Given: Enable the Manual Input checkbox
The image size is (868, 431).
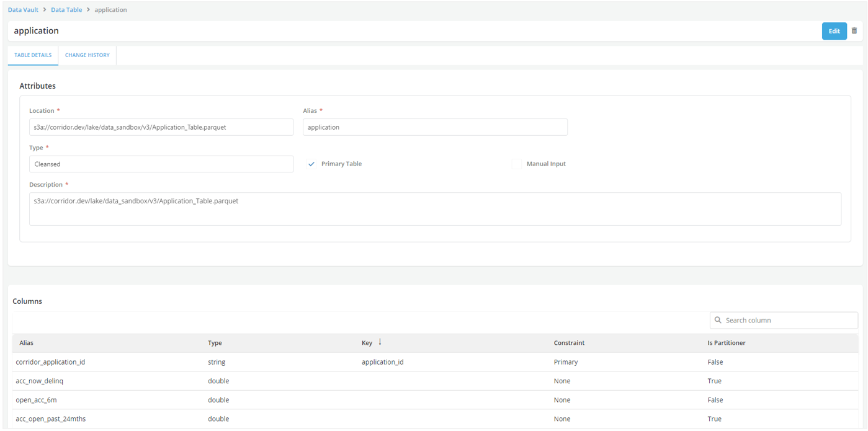Looking at the screenshot, I should point(516,164).
